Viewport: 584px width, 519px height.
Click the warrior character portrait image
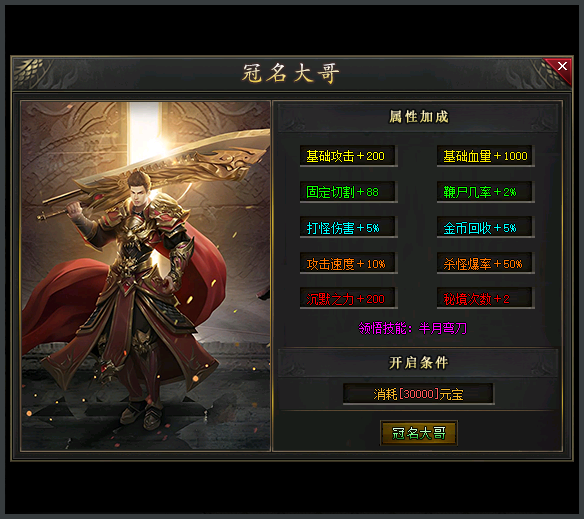tap(146, 276)
